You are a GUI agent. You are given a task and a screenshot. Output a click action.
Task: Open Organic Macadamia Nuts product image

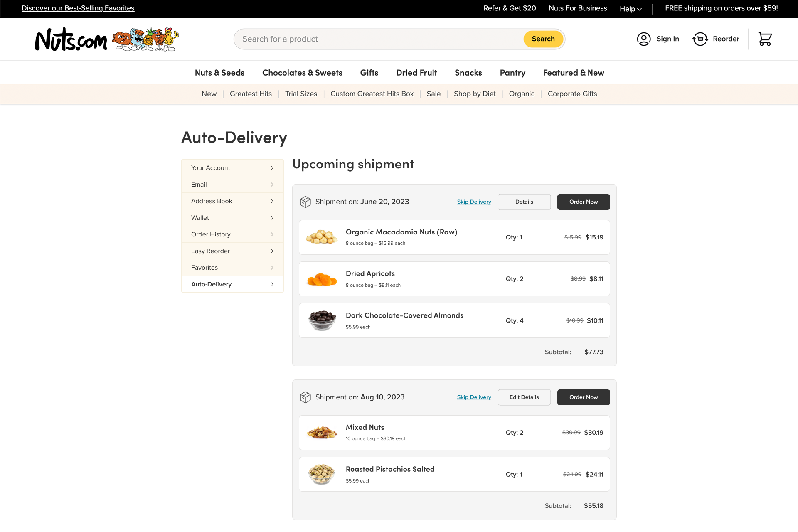pyautogui.click(x=322, y=237)
